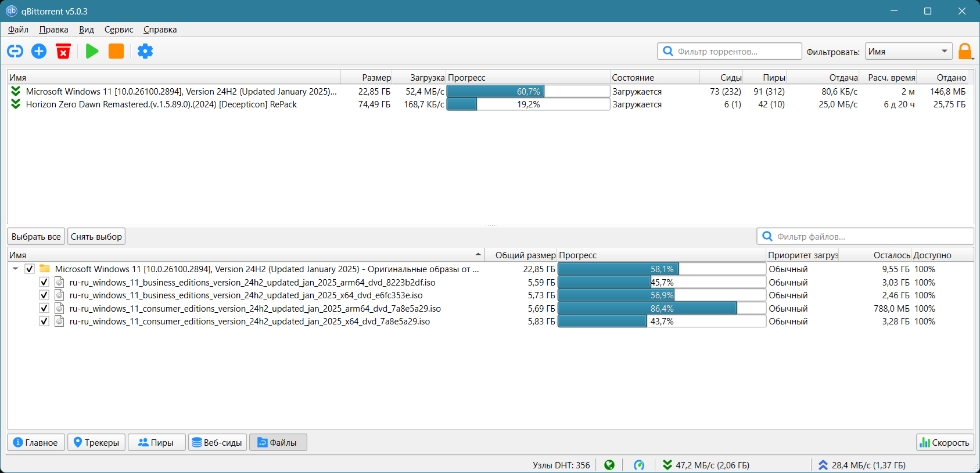Click 60,7% progress bar of Windows 11 torrent

click(x=528, y=91)
